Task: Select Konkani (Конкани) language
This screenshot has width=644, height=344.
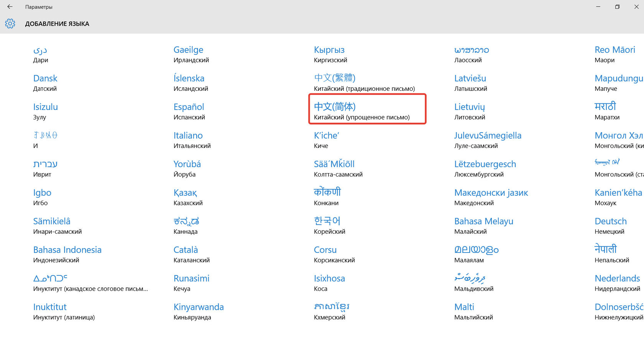Action: click(x=327, y=197)
